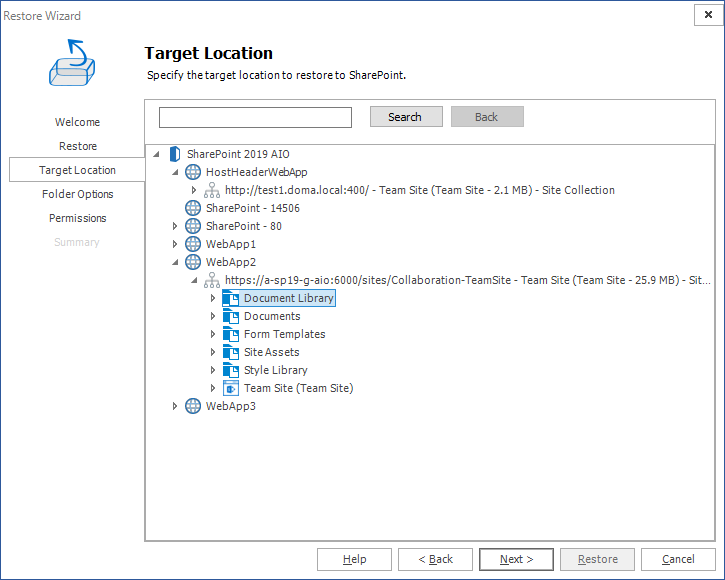This screenshot has height=580, width=725.
Task: Click the Search button
Action: [406, 117]
